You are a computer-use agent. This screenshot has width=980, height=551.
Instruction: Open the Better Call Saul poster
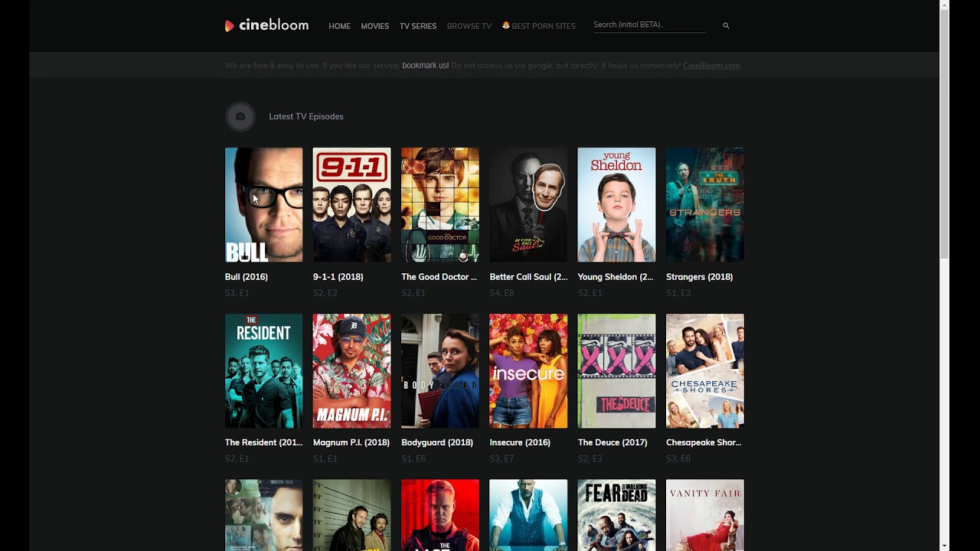pyautogui.click(x=529, y=205)
